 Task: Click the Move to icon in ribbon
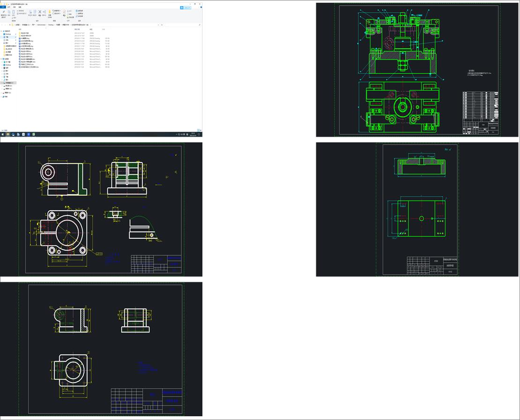coord(30,12)
